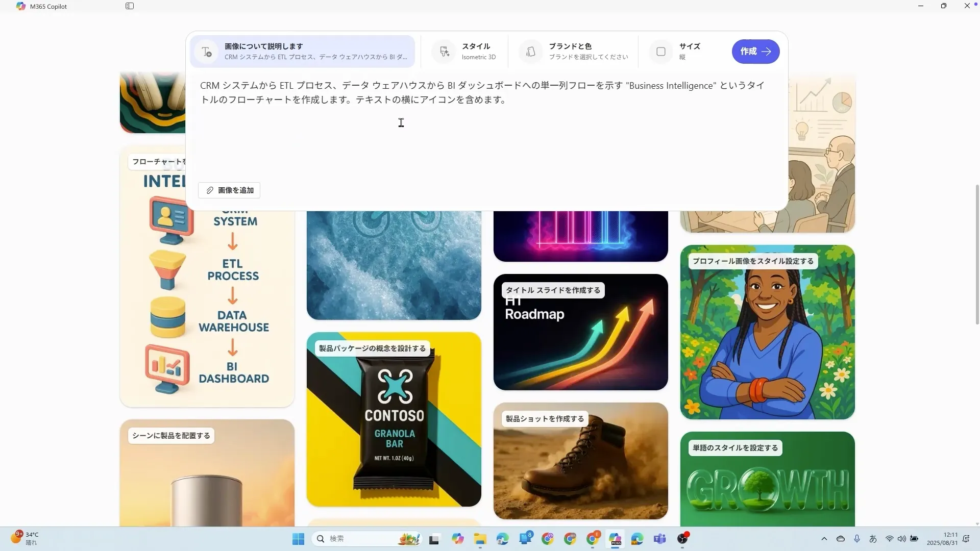980x551 pixels.
Task: Open Microsoft Teams from the taskbar
Action: [x=660, y=539]
